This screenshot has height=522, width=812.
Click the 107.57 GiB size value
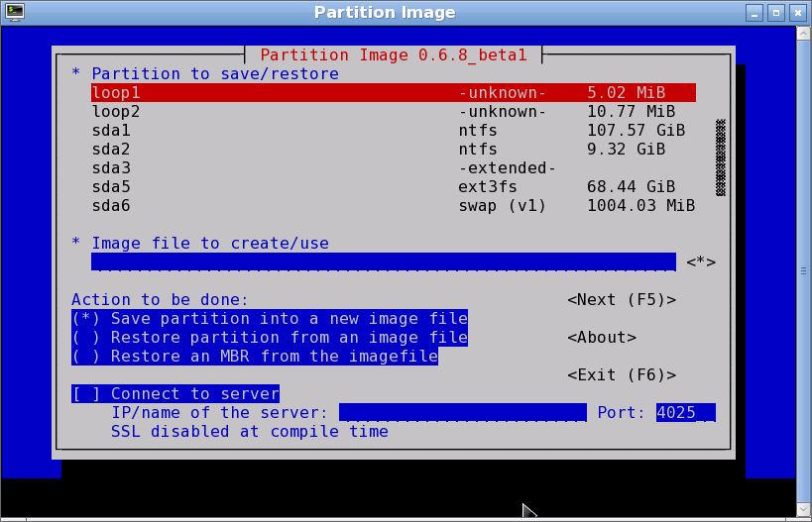636,131
